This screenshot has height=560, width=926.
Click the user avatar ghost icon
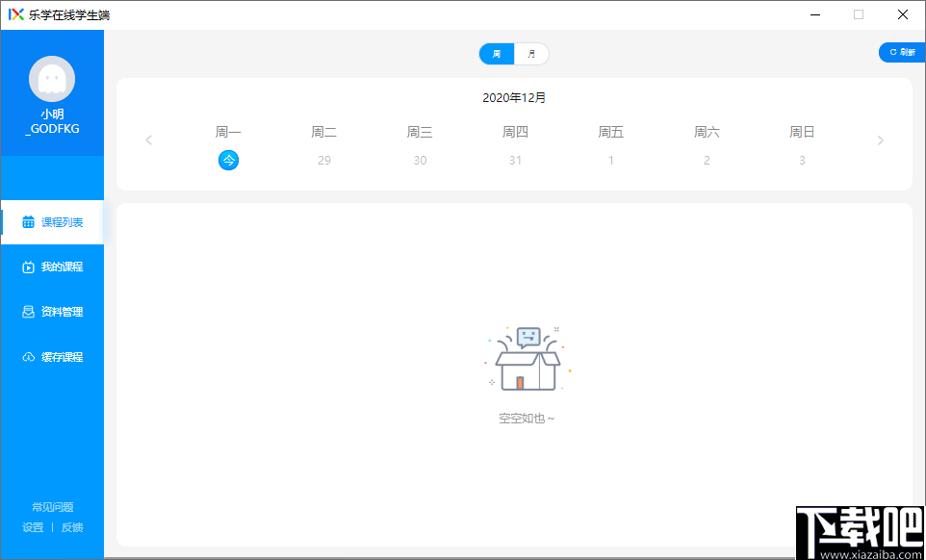click(52, 78)
